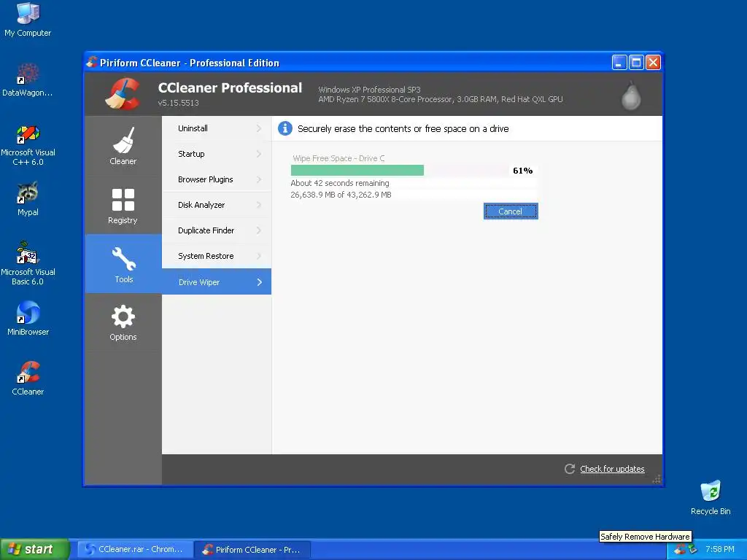Image resolution: width=747 pixels, height=560 pixels.
Task: Click the wipe progress bar
Action: (x=399, y=171)
